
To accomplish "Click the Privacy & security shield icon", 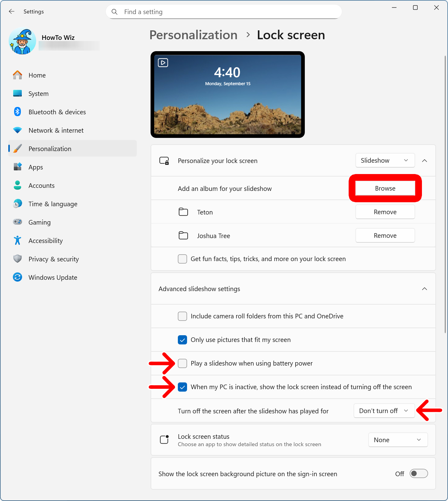I will click(x=17, y=259).
